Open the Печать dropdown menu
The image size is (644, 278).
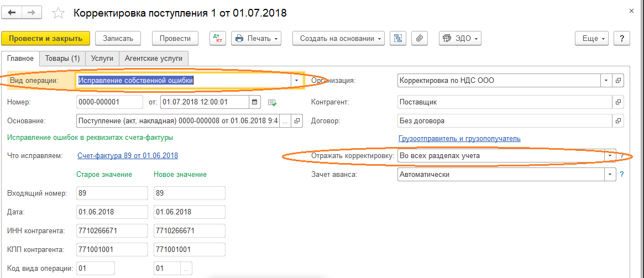tap(256, 38)
